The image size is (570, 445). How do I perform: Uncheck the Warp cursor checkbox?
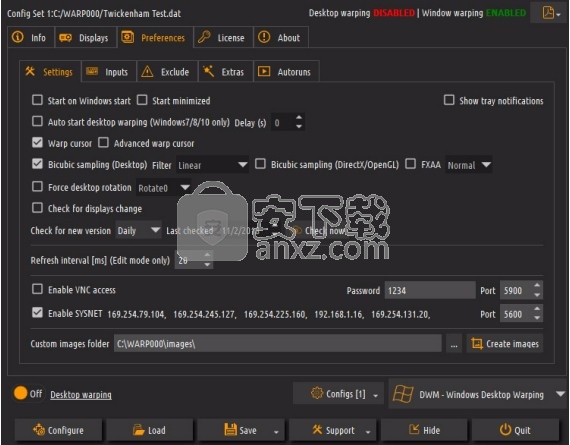pos(37,143)
